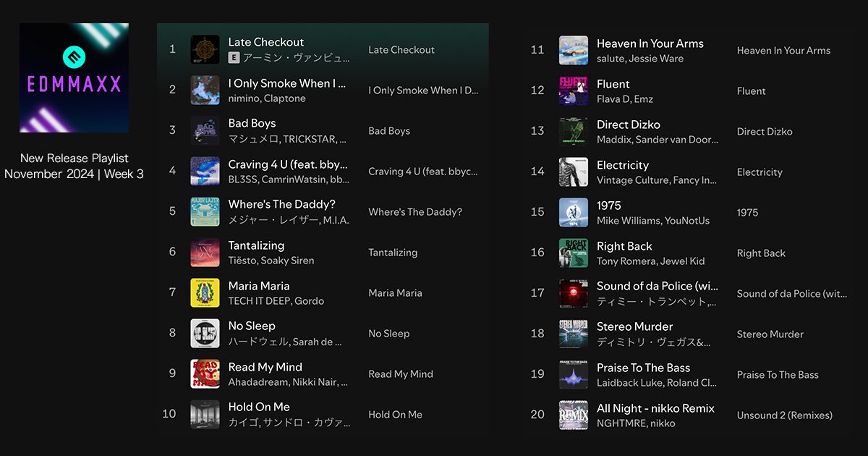Open the Direct Dizko album column entry
Image resolution: width=868 pixels, height=456 pixels.
765,132
